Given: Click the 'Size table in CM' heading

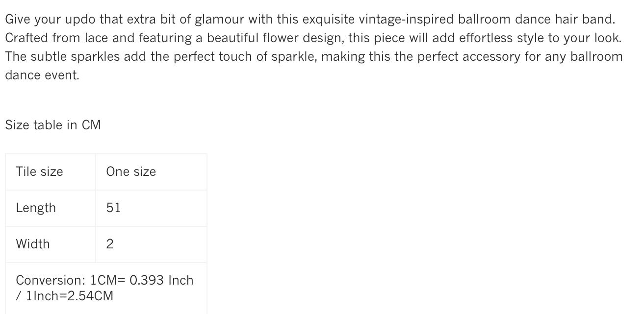Looking at the screenshot, I should 53,125.
